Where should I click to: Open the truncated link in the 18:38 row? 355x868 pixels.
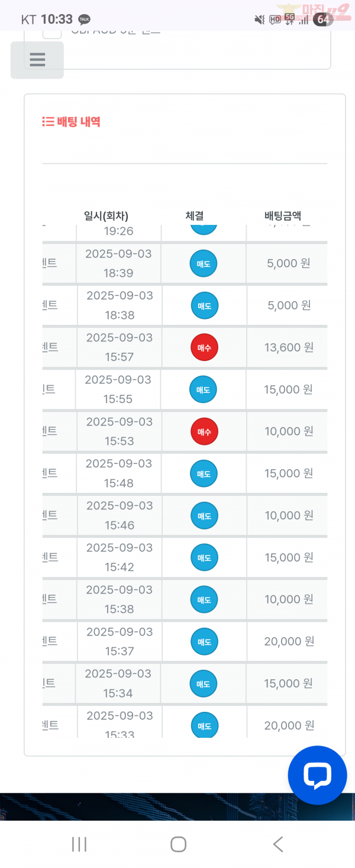[50, 305]
